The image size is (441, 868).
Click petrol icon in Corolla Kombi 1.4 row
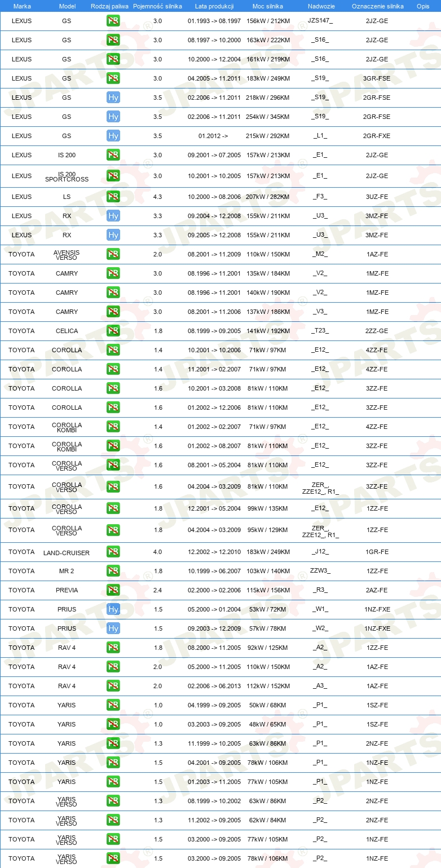pos(113,427)
